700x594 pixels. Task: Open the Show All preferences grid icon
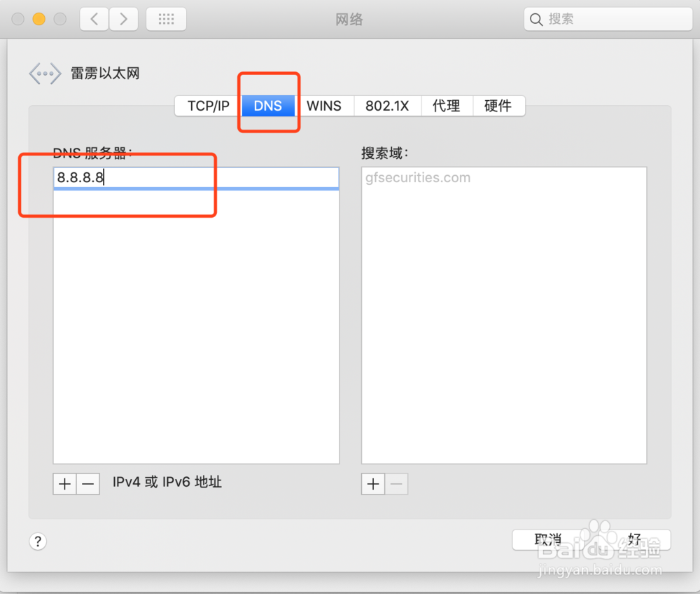point(166,19)
